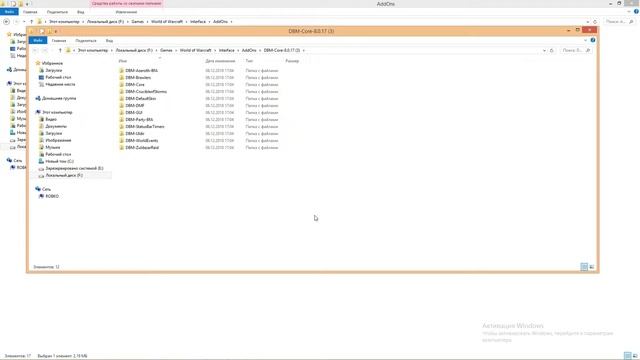The image size is (640, 360).
Task: Select the DBM-DefaultSkin folder icon
Action: (x=122, y=98)
